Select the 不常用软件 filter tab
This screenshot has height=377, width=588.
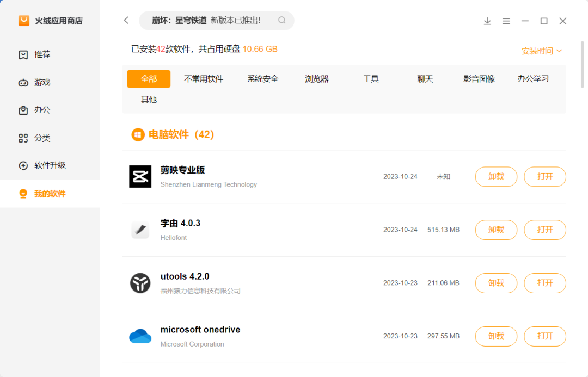(204, 79)
